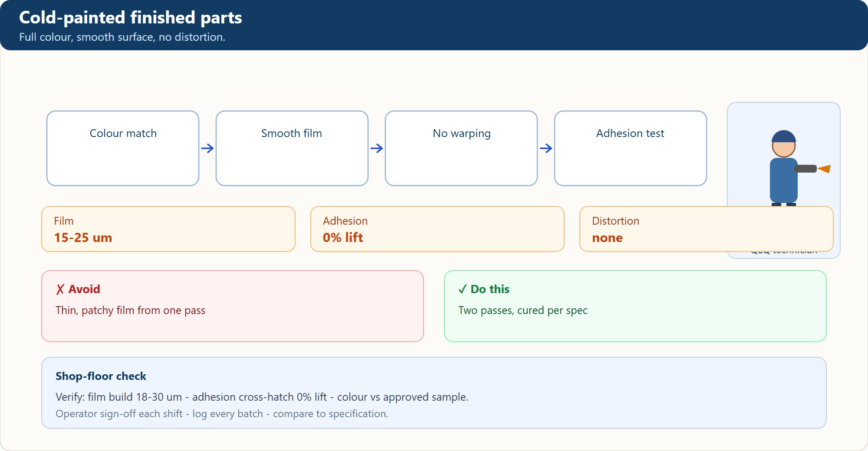The image size is (868, 451).
Task: Click arrow between No warping and Adhesion test
Action: (x=546, y=148)
